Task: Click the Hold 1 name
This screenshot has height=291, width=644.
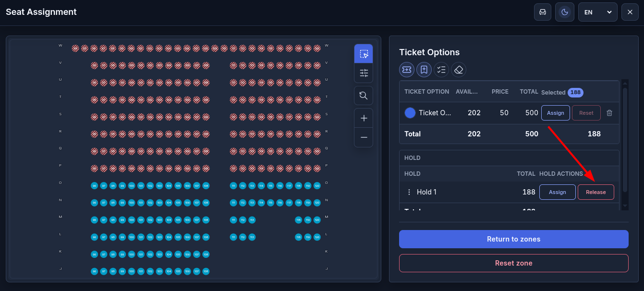Action: 427,192
